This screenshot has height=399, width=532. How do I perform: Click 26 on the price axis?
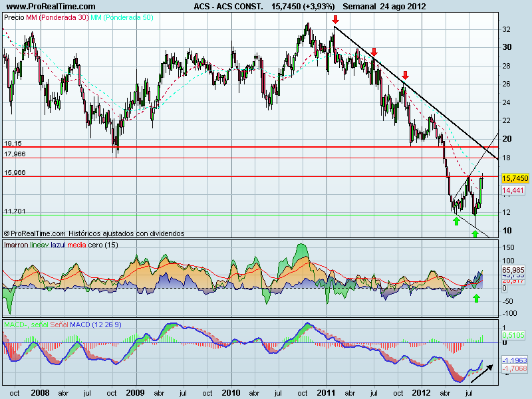click(x=506, y=84)
